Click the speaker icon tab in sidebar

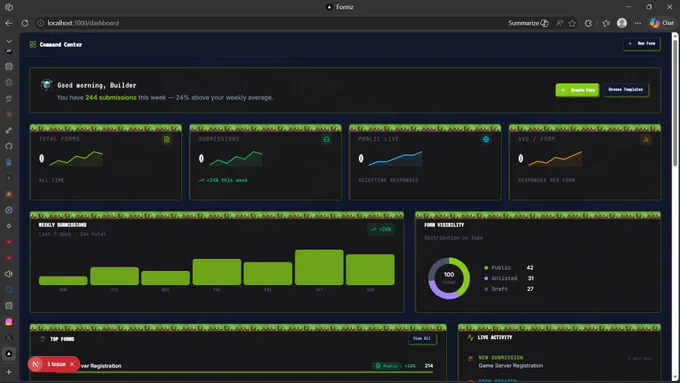click(x=9, y=274)
